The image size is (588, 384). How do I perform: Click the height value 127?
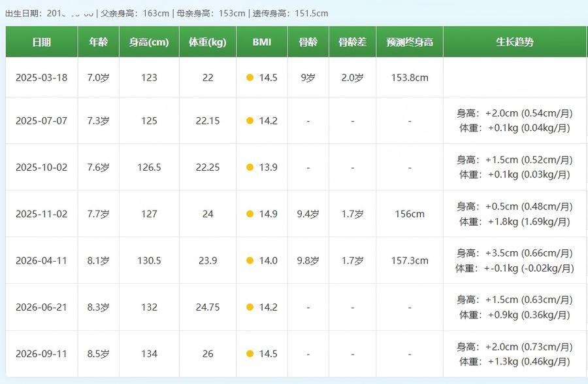149,214
